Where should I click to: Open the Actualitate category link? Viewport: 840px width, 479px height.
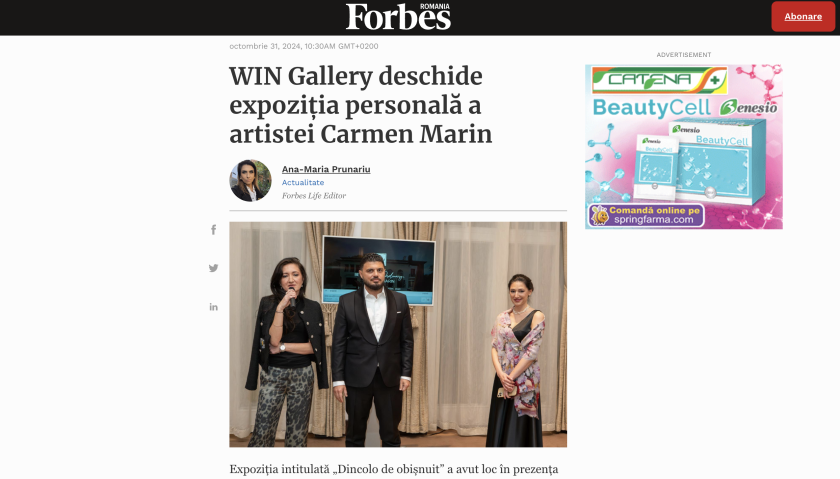[303, 183]
